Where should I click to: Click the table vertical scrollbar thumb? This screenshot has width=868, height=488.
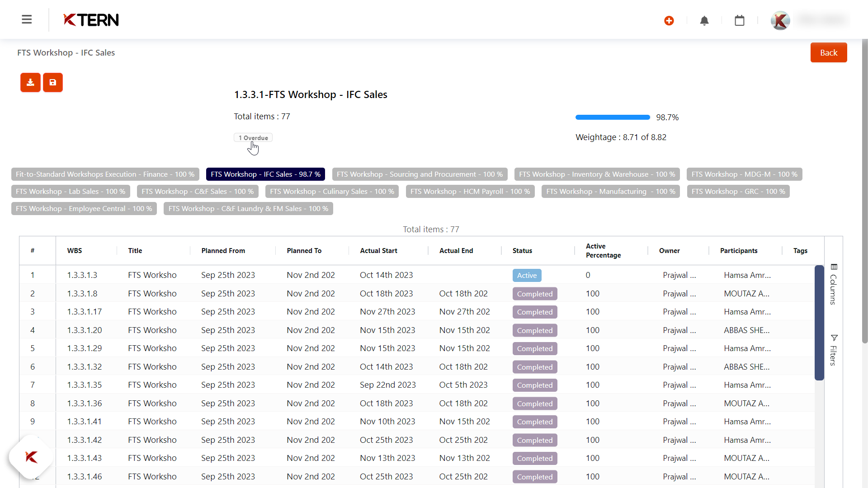click(x=819, y=323)
